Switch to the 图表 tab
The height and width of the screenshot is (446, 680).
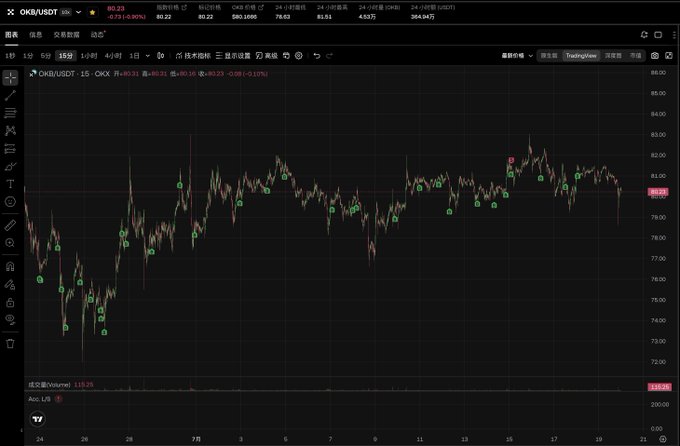coord(12,35)
